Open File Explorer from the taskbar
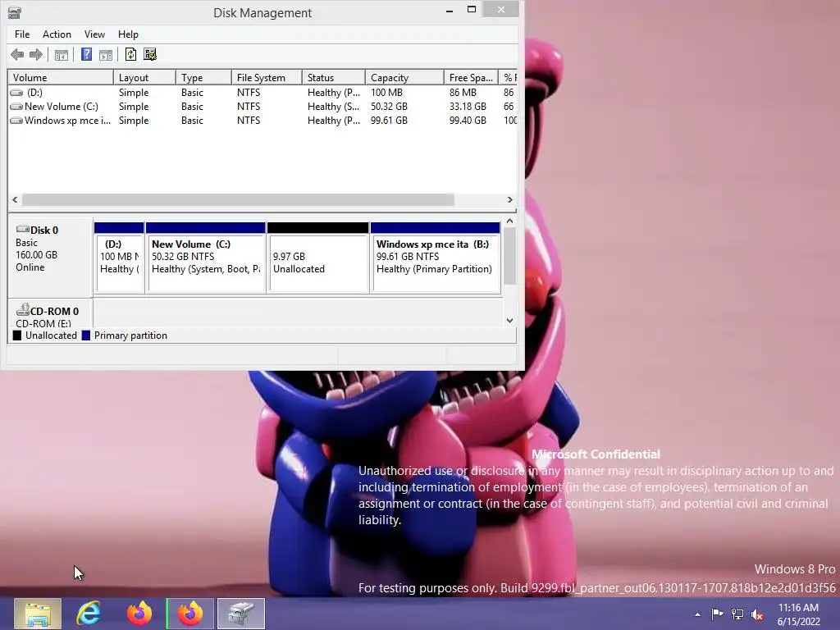Image resolution: width=840 pixels, height=630 pixels. click(x=38, y=614)
